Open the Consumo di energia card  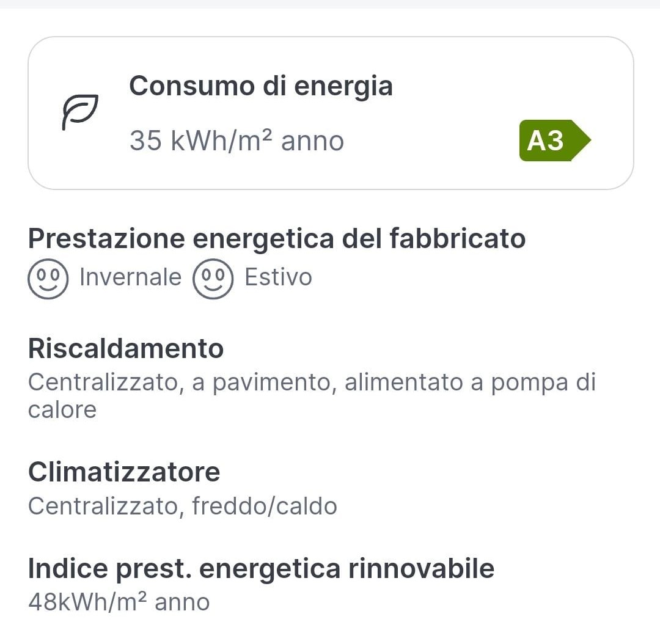pos(331,113)
